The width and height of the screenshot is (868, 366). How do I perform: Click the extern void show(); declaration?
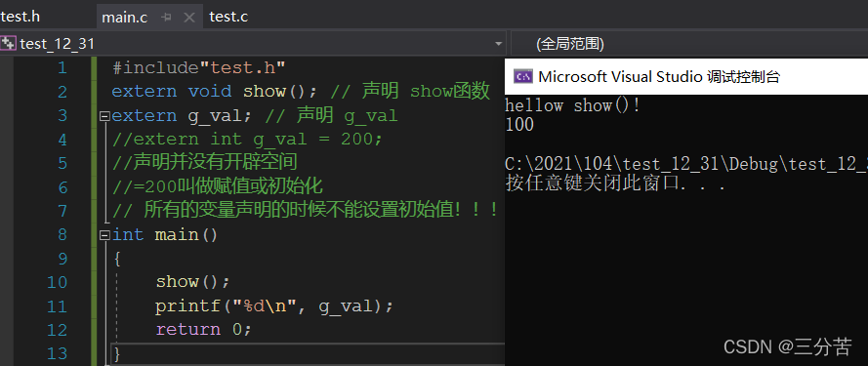[x=215, y=92]
